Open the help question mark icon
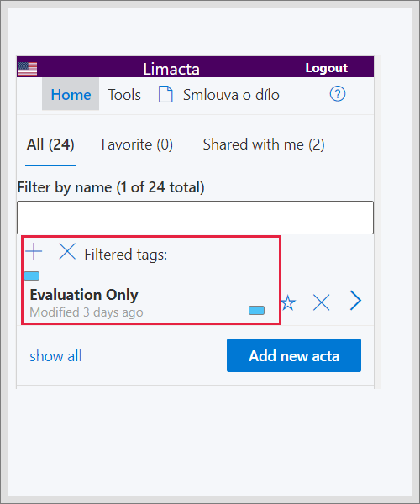420x504 pixels. 338,94
